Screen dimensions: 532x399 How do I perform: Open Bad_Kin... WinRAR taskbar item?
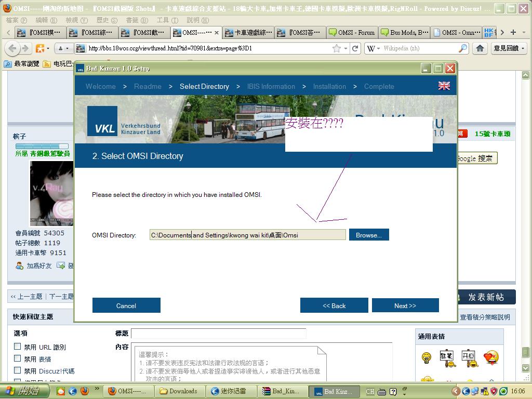[283, 391]
